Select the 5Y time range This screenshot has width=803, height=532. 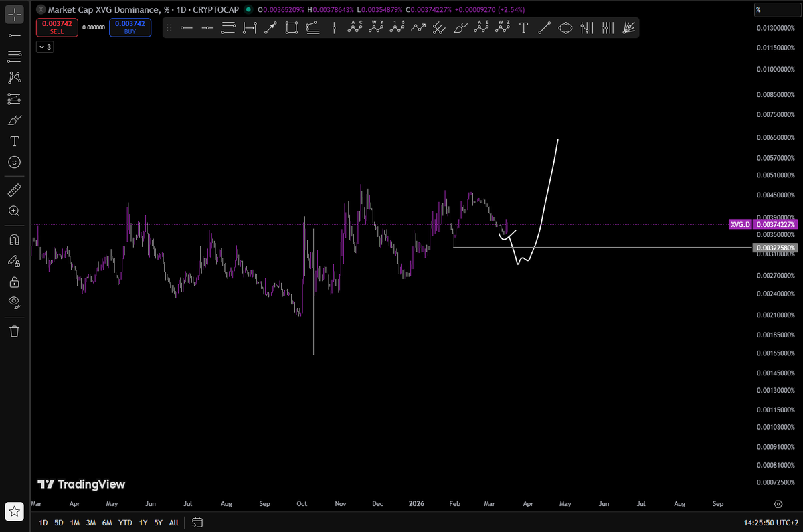click(x=158, y=522)
